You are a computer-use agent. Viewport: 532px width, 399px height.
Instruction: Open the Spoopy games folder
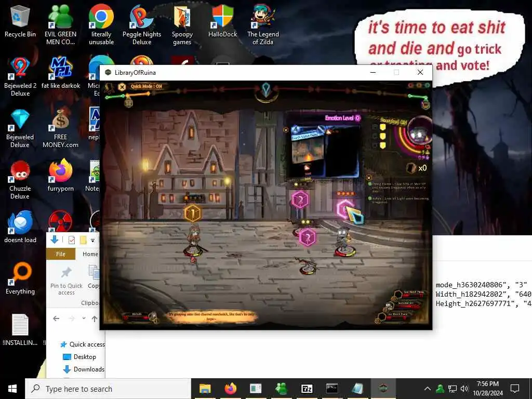click(182, 24)
